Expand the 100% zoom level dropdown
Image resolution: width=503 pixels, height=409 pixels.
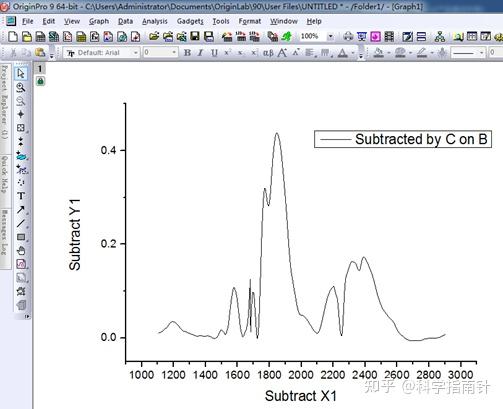(x=330, y=36)
